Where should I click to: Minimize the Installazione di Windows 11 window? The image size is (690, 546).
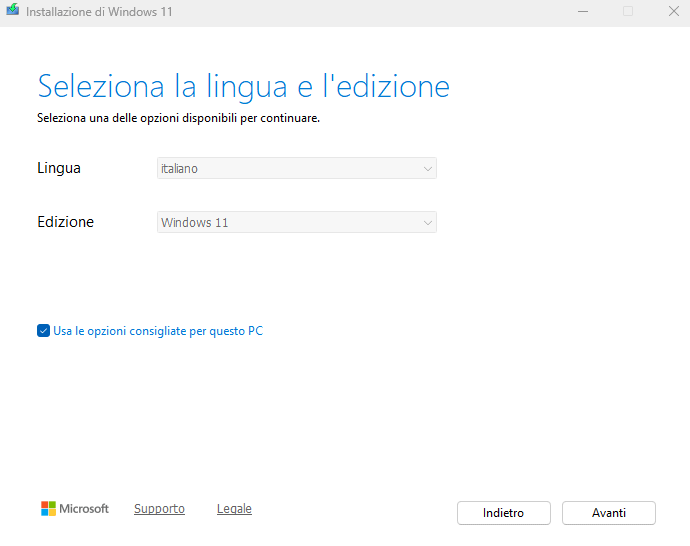click(583, 11)
